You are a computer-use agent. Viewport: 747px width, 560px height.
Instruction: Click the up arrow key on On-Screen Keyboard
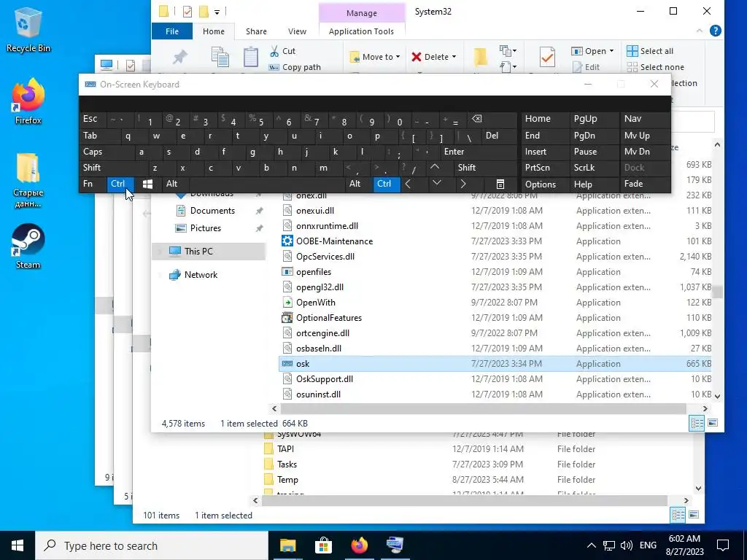point(435,168)
